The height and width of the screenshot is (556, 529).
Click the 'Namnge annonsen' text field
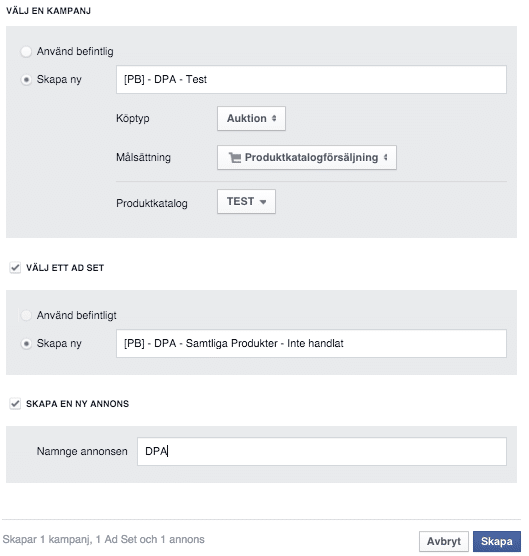pos(322,451)
